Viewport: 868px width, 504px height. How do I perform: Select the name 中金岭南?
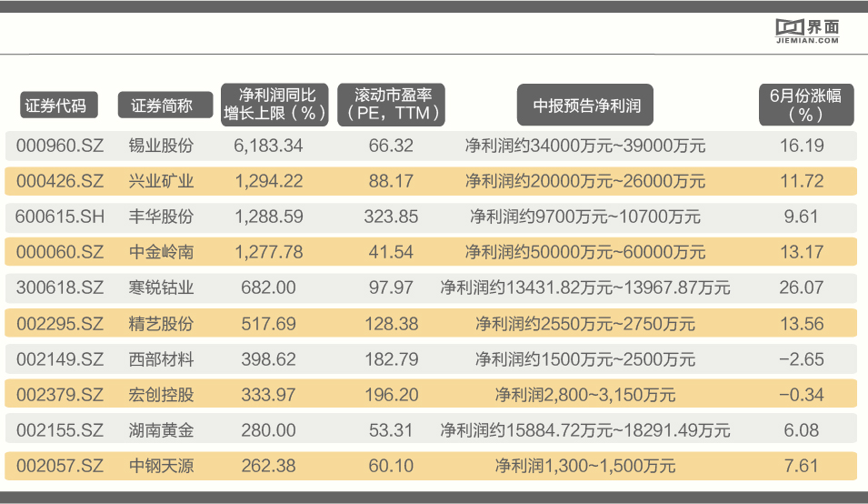click(161, 252)
